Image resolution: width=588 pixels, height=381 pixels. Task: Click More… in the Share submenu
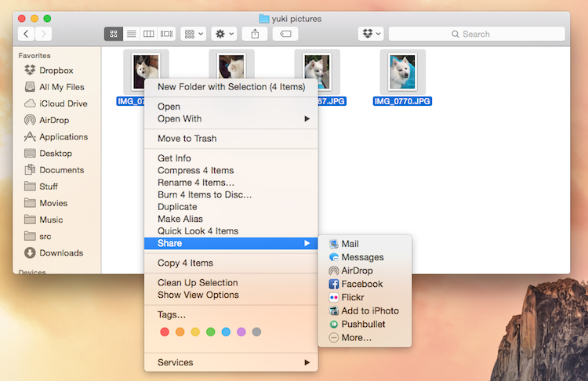click(356, 337)
